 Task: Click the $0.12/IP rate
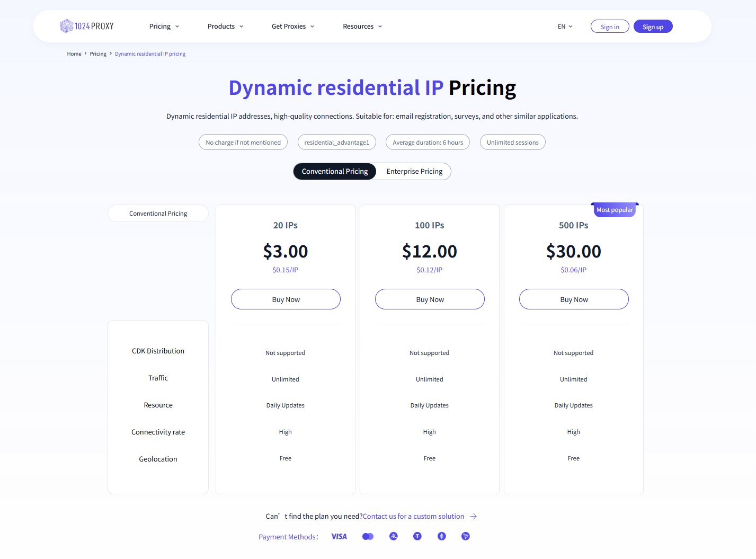coord(430,270)
